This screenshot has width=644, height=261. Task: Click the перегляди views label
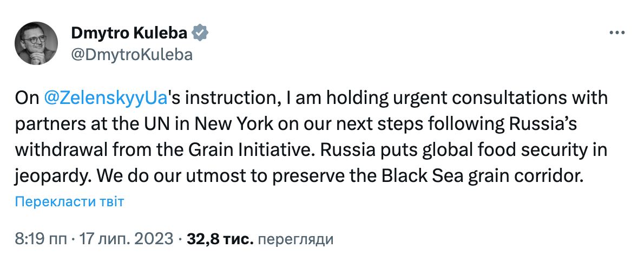296,238
